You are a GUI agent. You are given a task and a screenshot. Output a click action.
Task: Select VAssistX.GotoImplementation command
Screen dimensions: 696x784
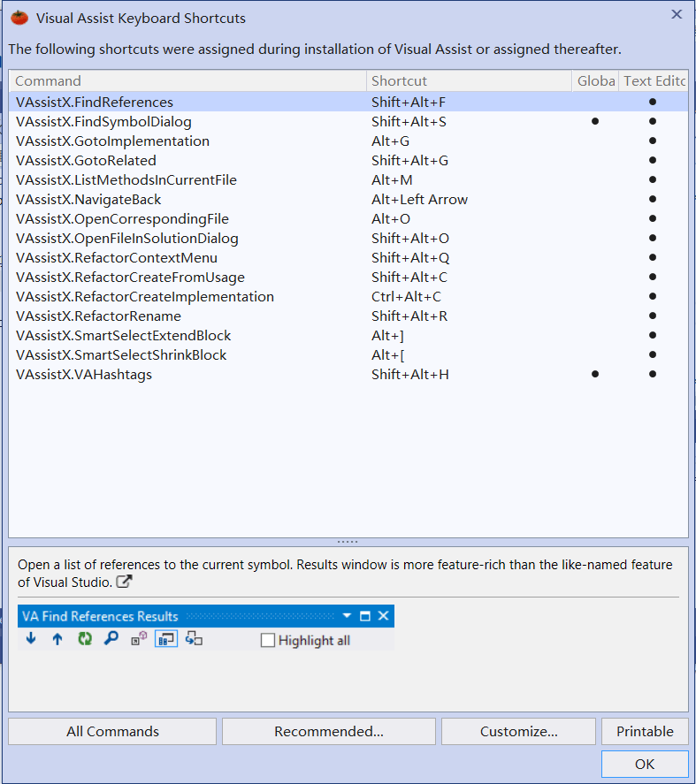[112, 141]
